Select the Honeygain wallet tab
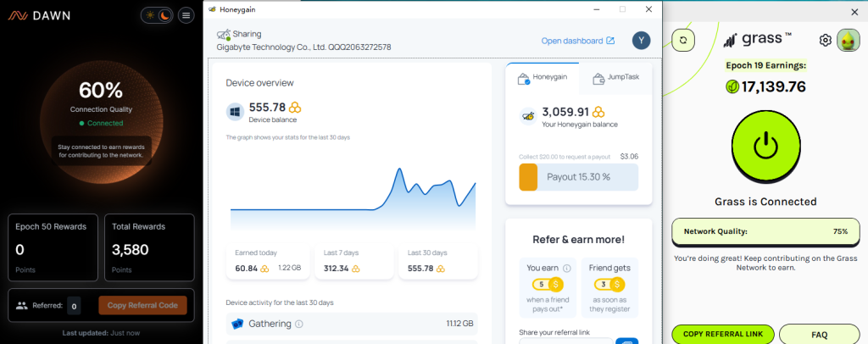868x344 pixels. tap(542, 79)
